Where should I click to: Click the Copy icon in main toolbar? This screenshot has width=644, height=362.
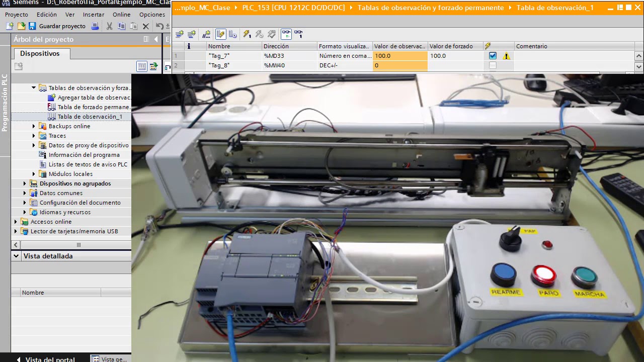(121, 26)
